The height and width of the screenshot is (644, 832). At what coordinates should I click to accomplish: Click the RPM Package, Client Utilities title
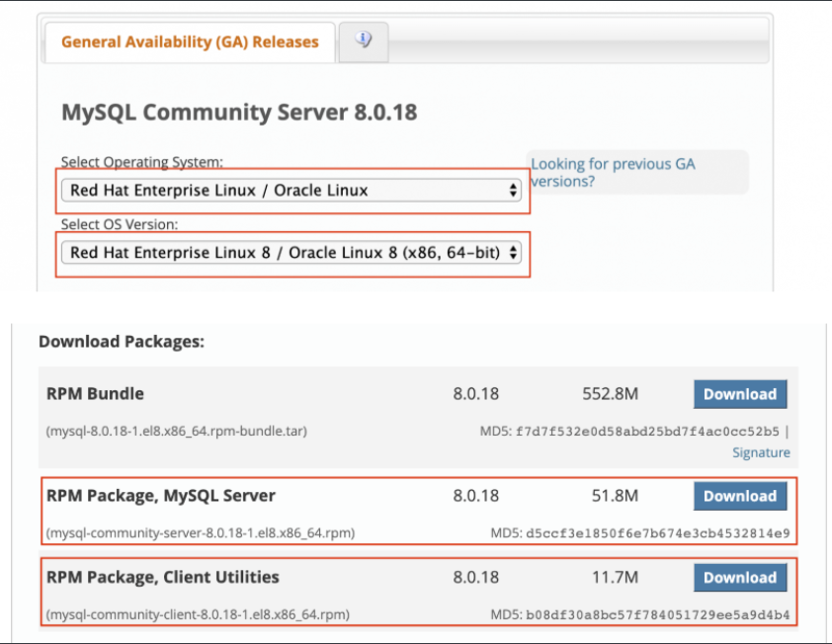tap(163, 577)
